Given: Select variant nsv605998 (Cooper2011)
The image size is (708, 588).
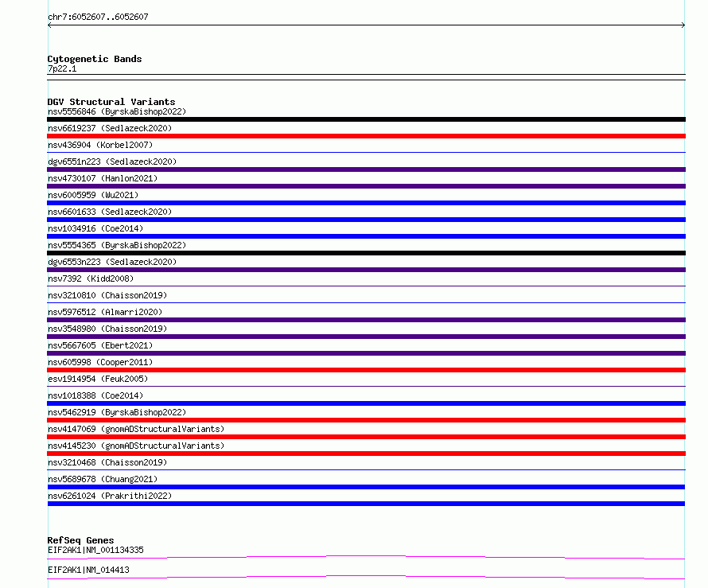Looking at the screenshot, I should pos(100,362).
